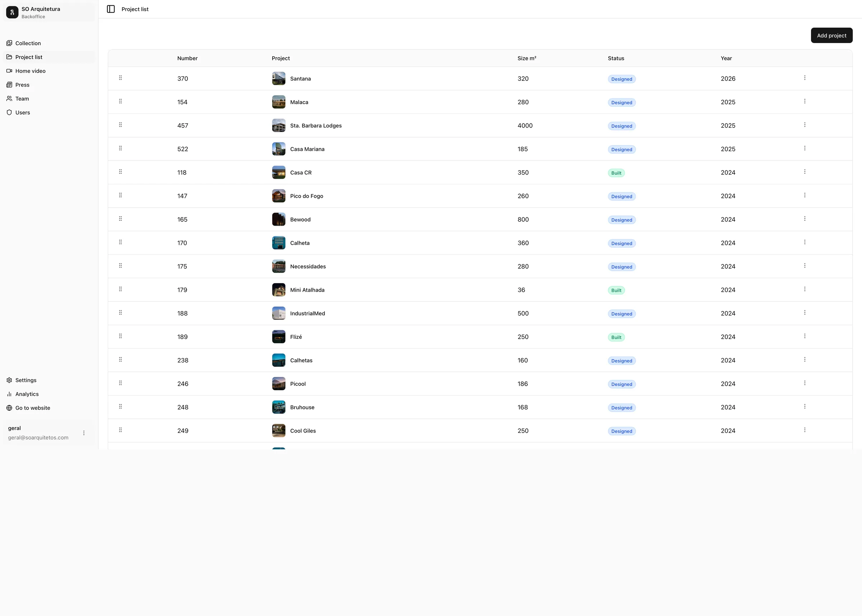Open row actions menu for Bewood
Image resolution: width=862 pixels, height=616 pixels.
tap(805, 219)
